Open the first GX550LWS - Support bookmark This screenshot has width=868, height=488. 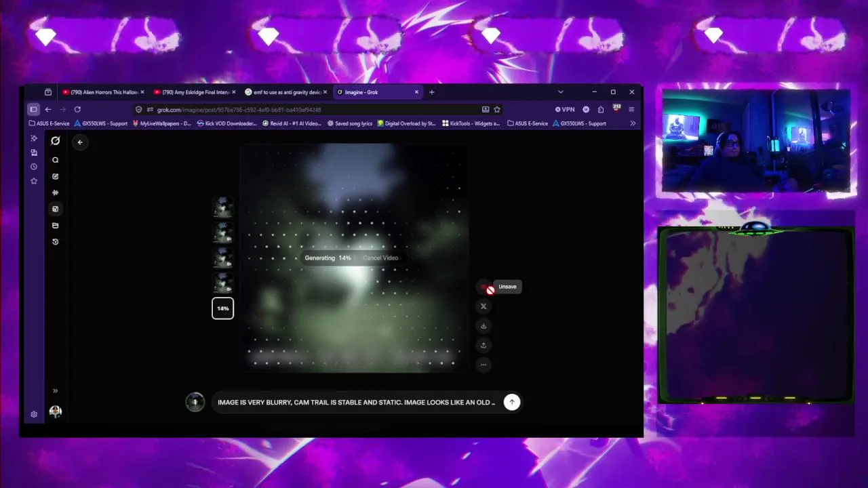coord(101,123)
